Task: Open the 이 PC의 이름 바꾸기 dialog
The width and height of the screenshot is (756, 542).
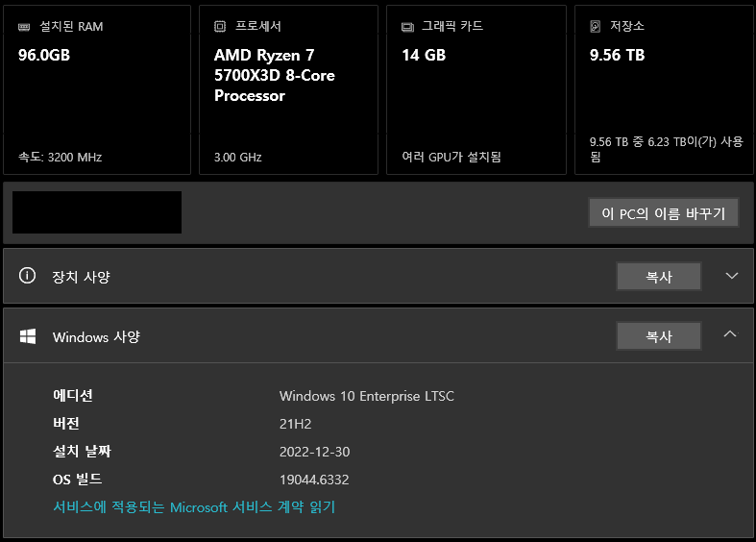Action: tap(663, 213)
